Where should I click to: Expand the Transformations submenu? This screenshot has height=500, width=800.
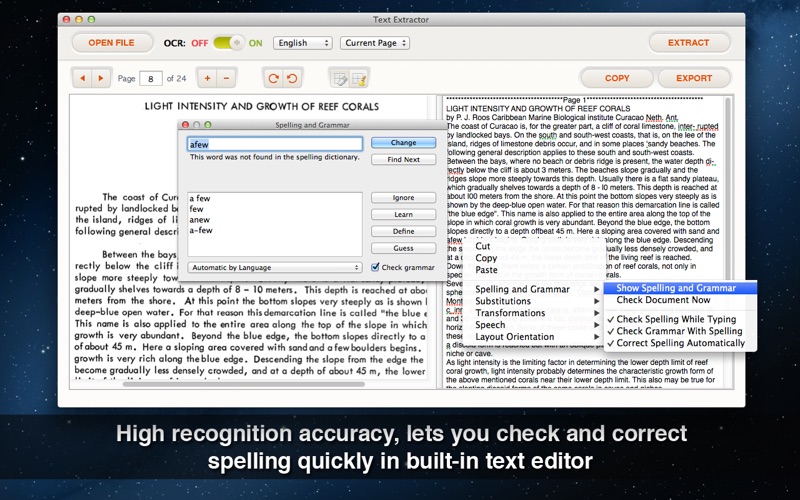coord(536,313)
